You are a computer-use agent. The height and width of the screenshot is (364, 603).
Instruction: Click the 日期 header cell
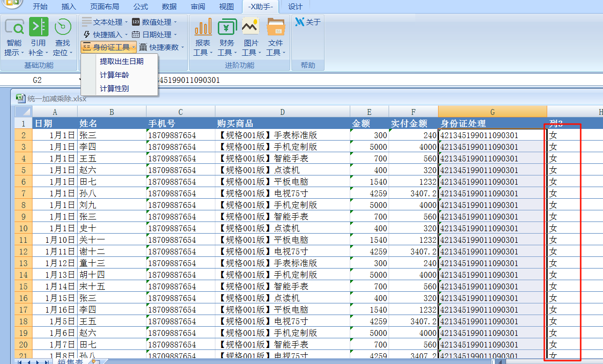pyautogui.click(x=55, y=123)
